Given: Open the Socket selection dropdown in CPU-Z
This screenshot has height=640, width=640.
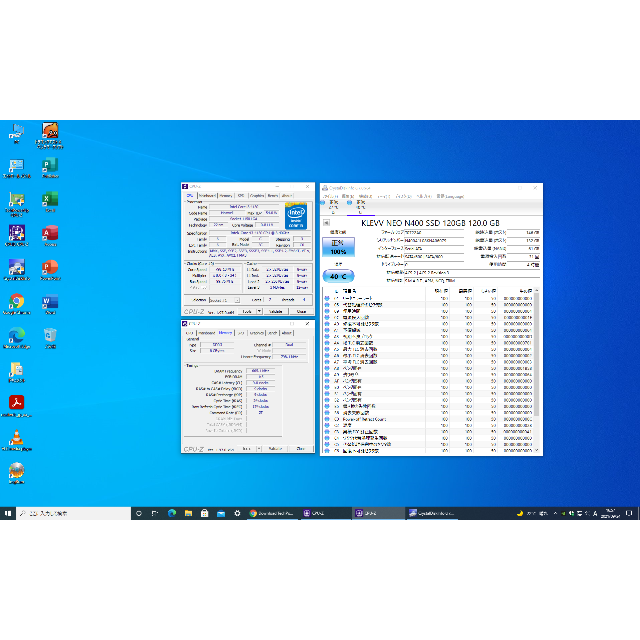Looking at the screenshot, I should click(237, 300).
